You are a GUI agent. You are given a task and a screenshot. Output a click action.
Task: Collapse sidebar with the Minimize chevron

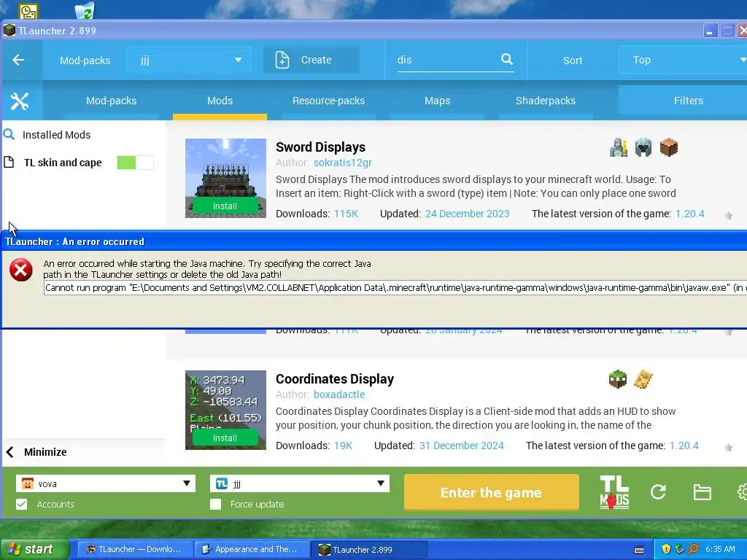[x=9, y=452]
